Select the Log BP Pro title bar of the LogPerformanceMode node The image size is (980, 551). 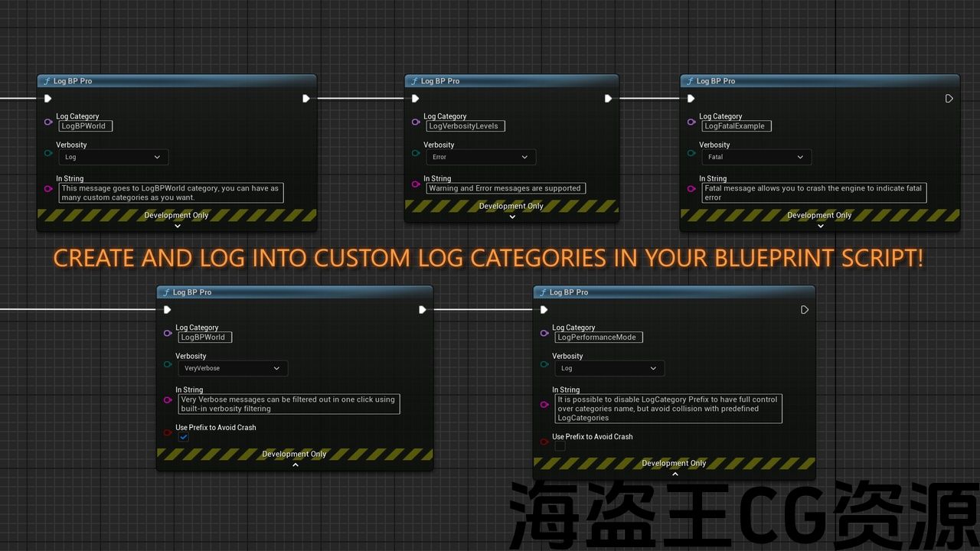(x=674, y=292)
